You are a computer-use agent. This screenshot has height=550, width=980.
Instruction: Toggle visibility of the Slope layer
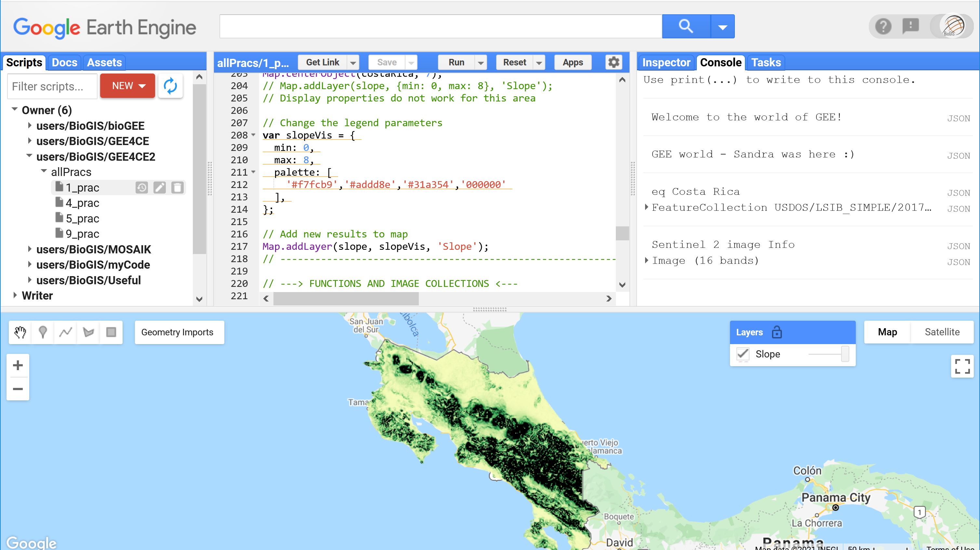tap(743, 354)
